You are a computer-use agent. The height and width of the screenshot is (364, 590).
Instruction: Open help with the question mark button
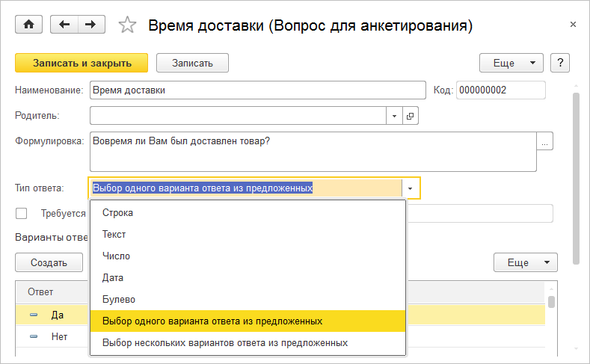[x=560, y=63]
